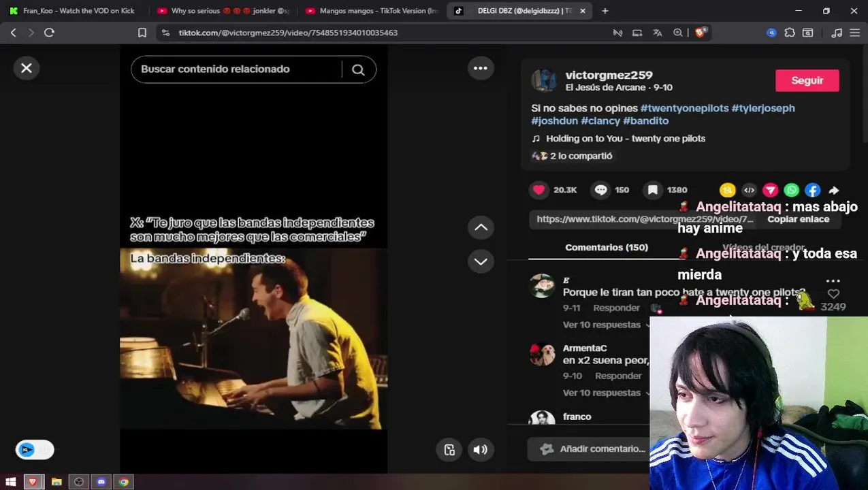Viewport: 868px width, 490px height.
Task: Go to next video with down chevron
Action: [481, 261]
